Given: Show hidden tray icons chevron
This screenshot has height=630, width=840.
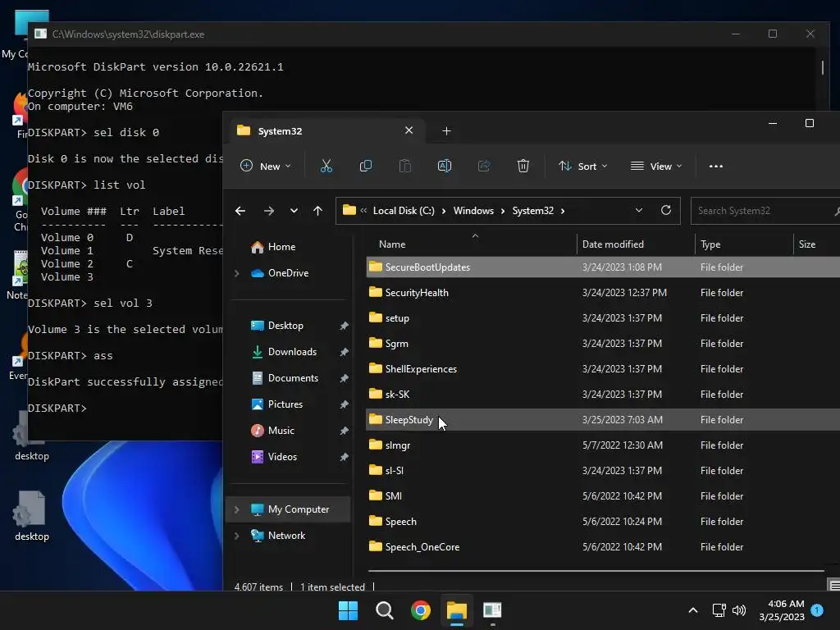Looking at the screenshot, I should tap(692, 610).
